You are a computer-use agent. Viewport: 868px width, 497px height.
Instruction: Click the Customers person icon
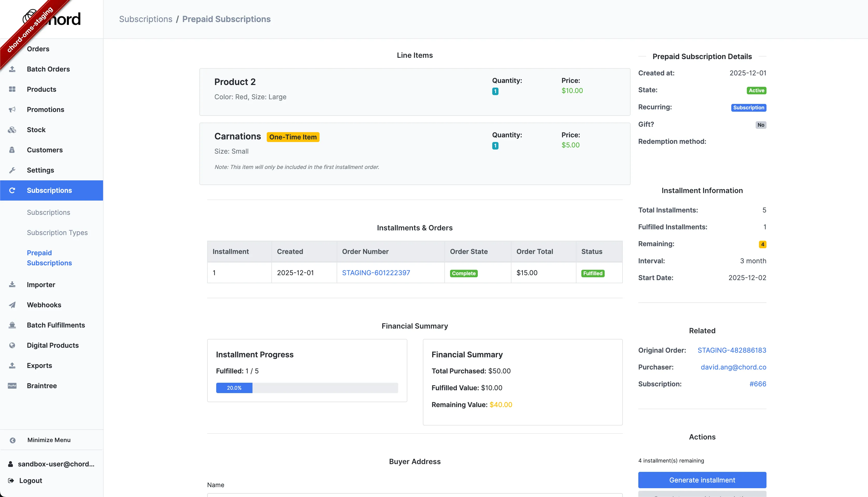pos(12,150)
